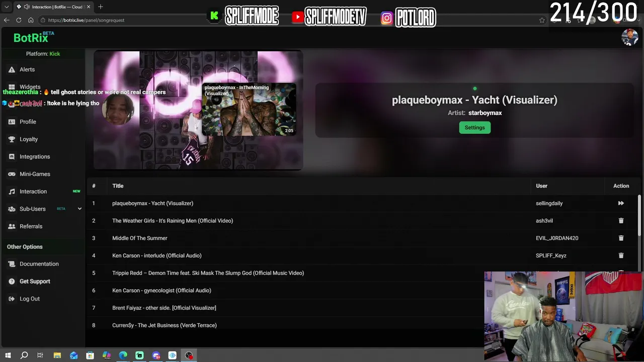Open File Explorer from taskbar

coord(57,355)
